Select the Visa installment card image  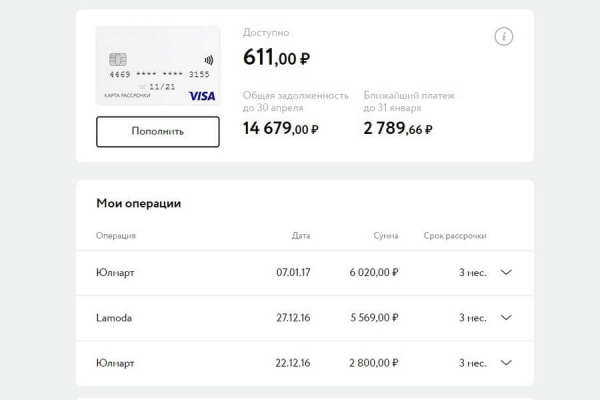[x=158, y=65]
